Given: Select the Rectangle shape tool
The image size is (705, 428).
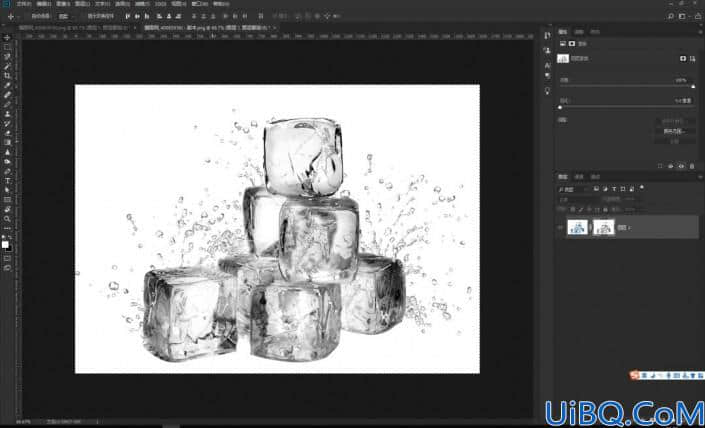Looking at the screenshot, I should pyautogui.click(x=7, y=200).
